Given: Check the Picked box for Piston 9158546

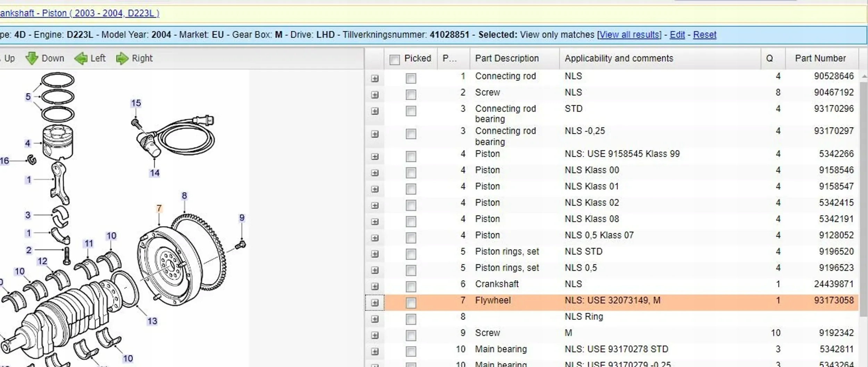Looking at the screenshot, I should click(x=411, y=172).
